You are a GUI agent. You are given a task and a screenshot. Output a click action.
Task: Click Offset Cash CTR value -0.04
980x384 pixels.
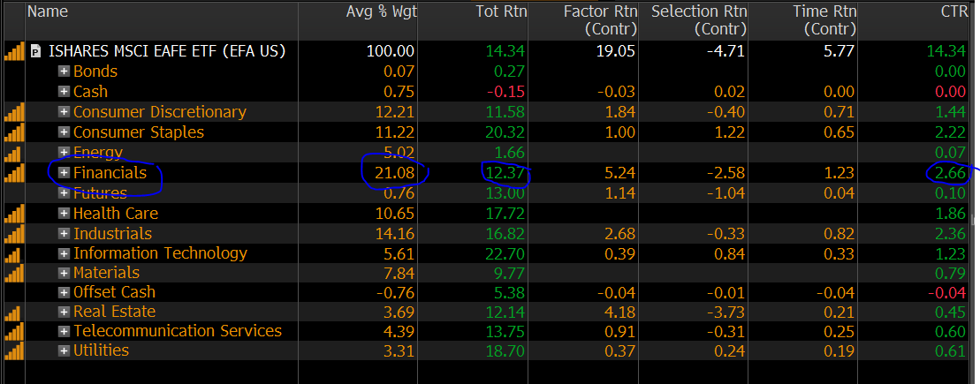946,292
